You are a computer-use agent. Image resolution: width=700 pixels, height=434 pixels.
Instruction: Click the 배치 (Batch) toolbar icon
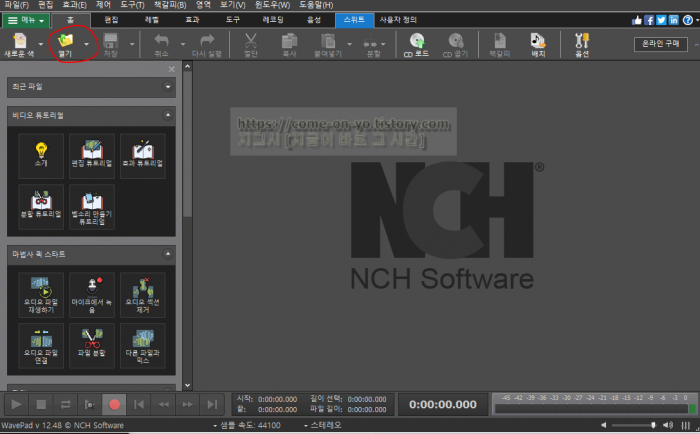point(538,42)
